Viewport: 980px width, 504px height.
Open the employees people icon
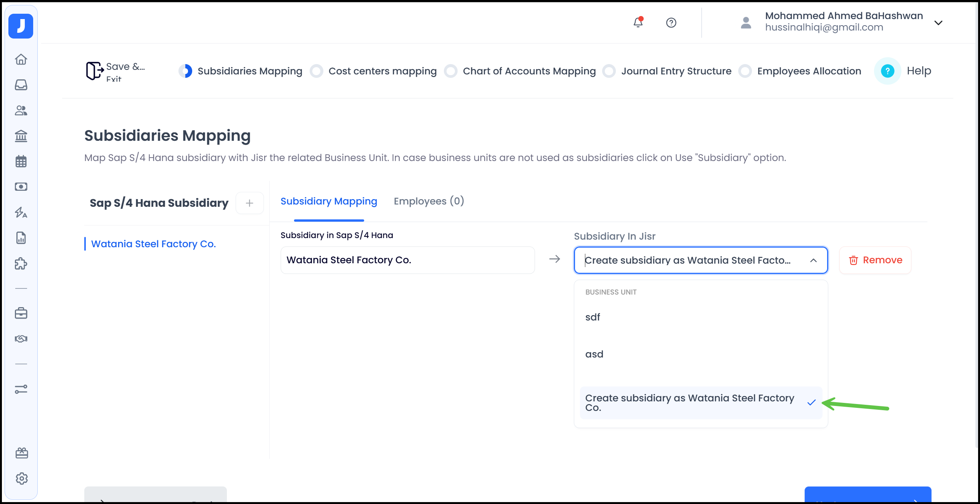coord(21,110)
